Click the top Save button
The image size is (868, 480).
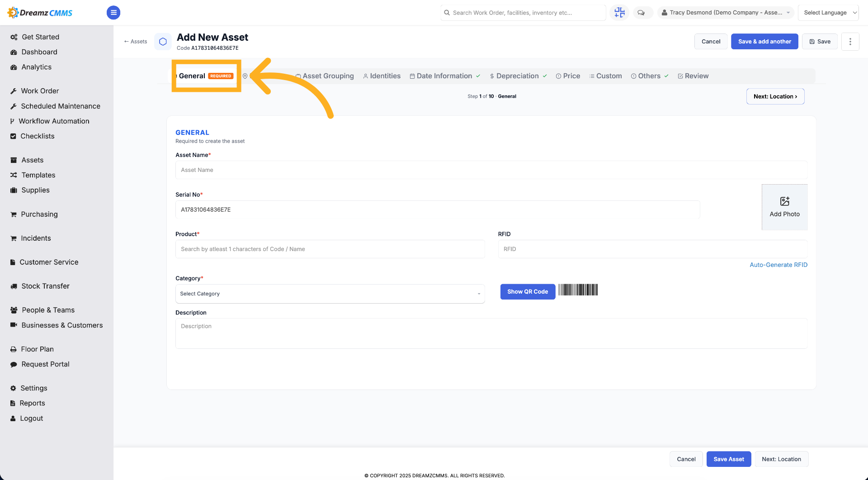pyautogui.click(x=820, y=42)
